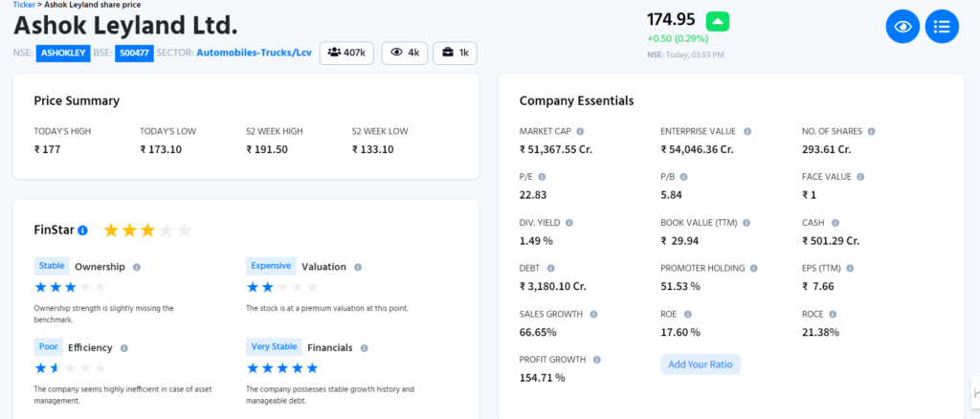Click the Company Essentials heading
Viewport: 980px width, 419px height.
pyautogui.click(x=577, y=101)
